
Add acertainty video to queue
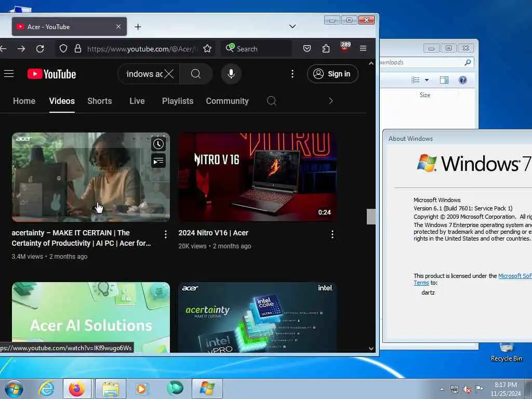158,161
